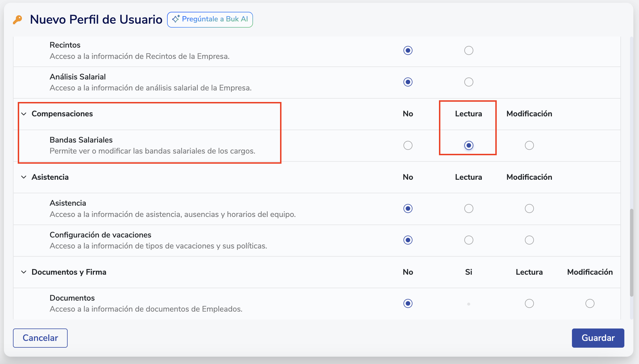
Task: Collapse the Compensaciones section chevron
Action: [x=24, y=114]
